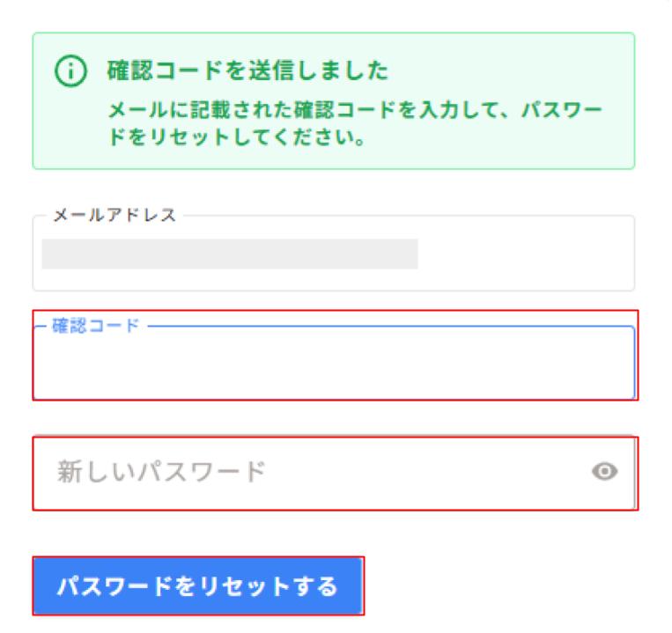Click the blue 確認コード field label

tap(95, 327)
